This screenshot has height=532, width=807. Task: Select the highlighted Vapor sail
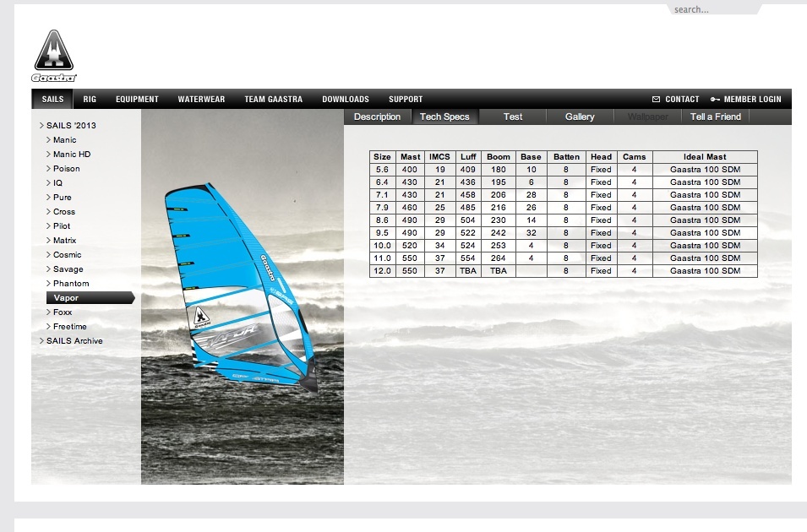90,298
